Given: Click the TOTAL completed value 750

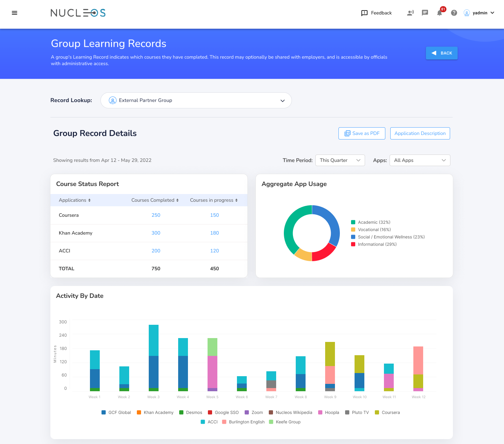Looking at the screenshot, I should pos(156,268).
